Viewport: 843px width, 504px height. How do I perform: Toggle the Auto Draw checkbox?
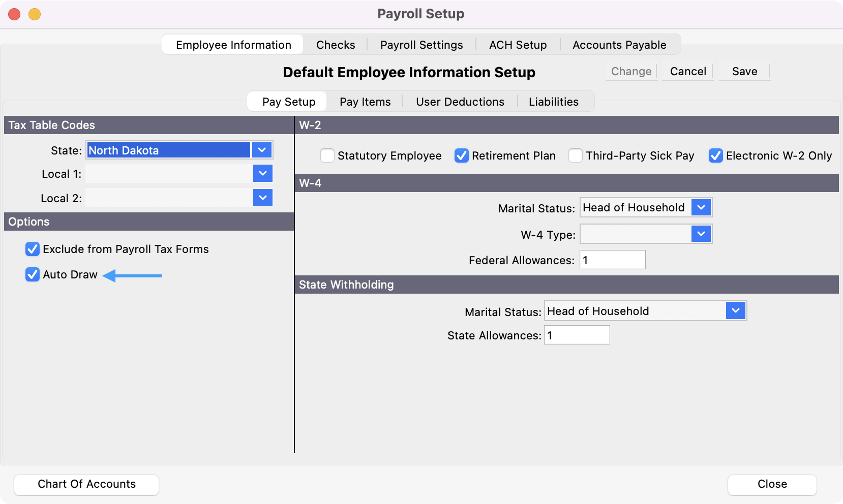click(x=33, y=275)
